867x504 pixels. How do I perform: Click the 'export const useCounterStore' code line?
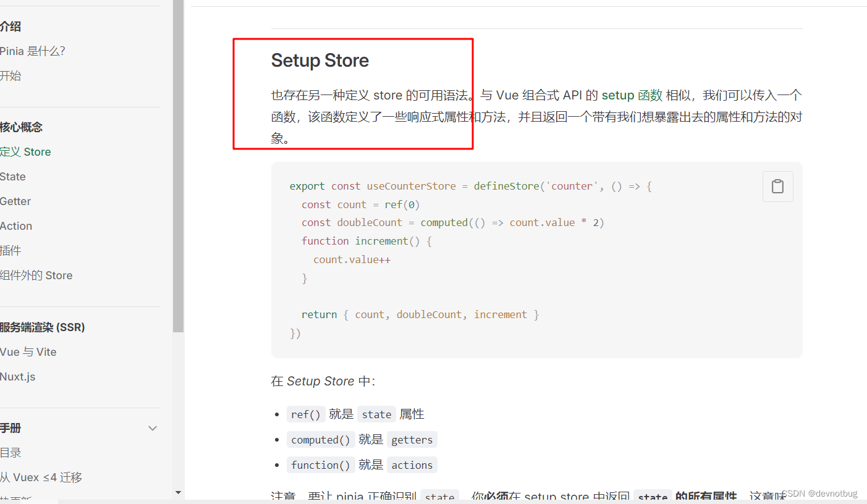tap(471, 186)
